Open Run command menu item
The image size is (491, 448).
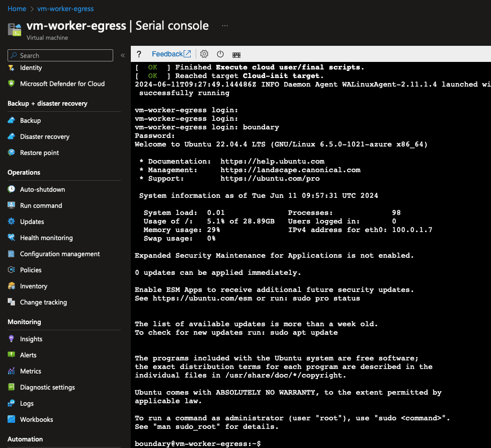pyautogui.click(x=41, y=205)
